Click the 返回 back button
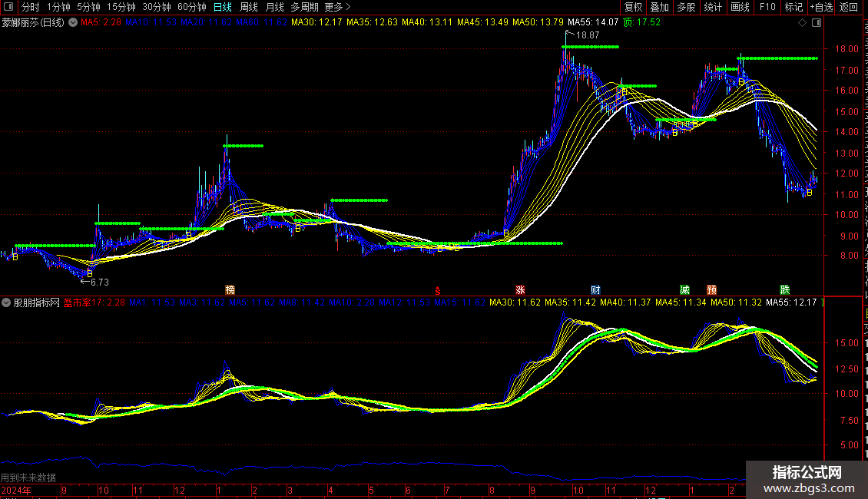868x499 pixels. click(848, 7)
